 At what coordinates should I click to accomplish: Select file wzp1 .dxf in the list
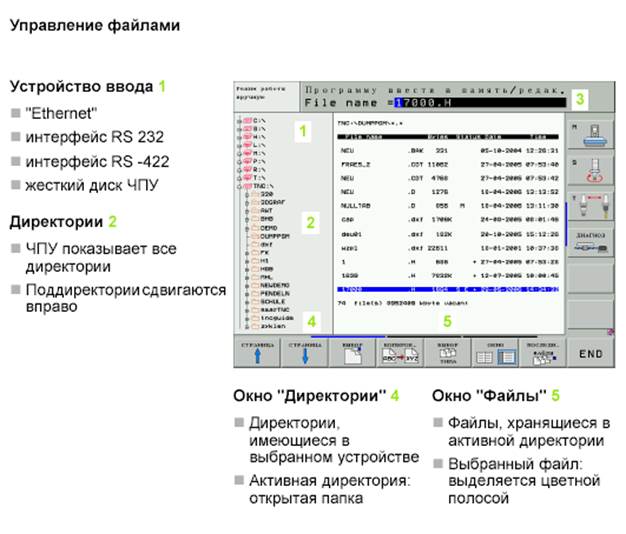pos(449,248)
